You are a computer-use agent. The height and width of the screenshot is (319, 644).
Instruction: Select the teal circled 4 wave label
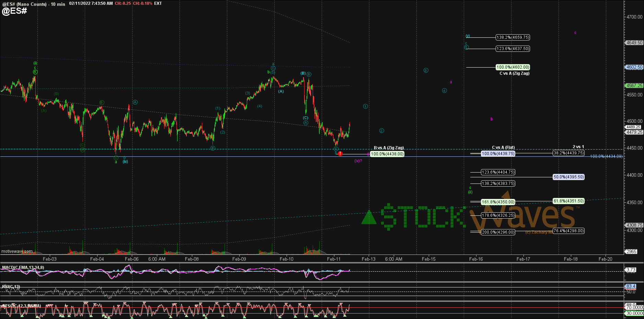(444, 91)
